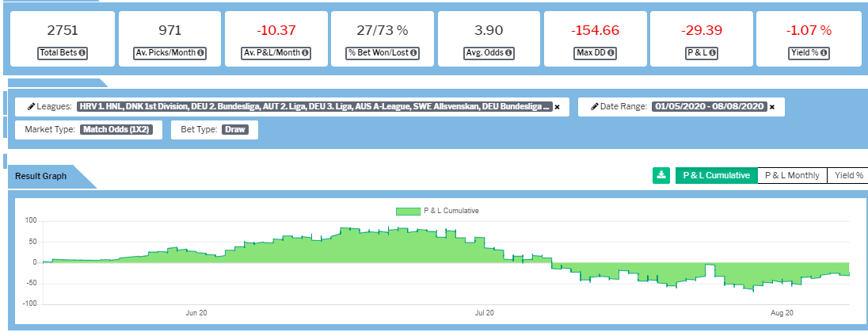Screen dimensions: 868x336
Task: Clear the Date Range filter with its x
Action: 772,108
